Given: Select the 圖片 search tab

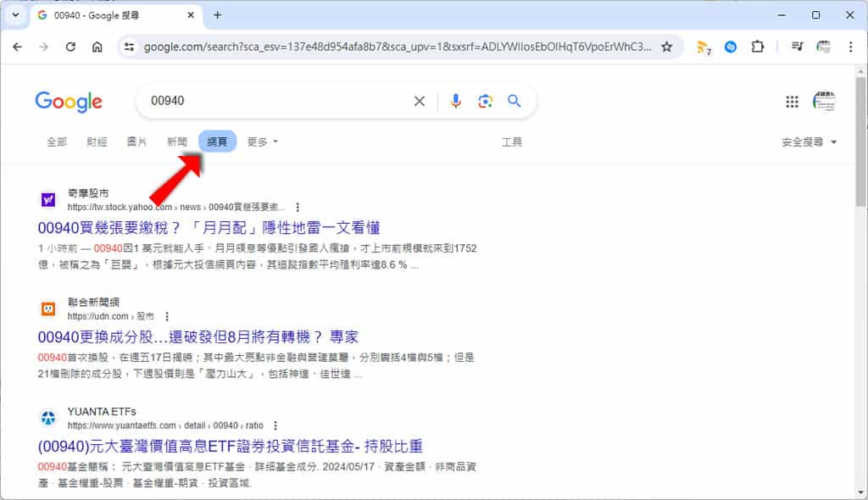Looking at the screenshot, I should click(x=136, y=142).
